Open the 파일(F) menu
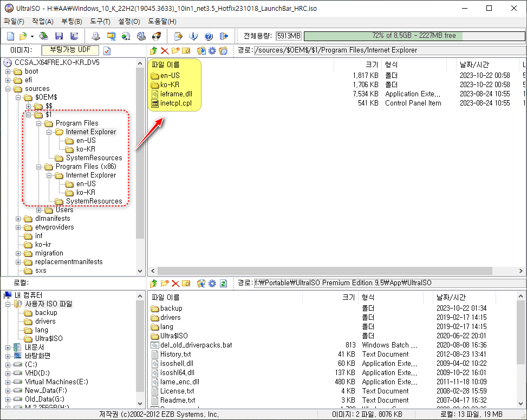The width and height of the screenshot is (527, 420). (x=14, y=22)
